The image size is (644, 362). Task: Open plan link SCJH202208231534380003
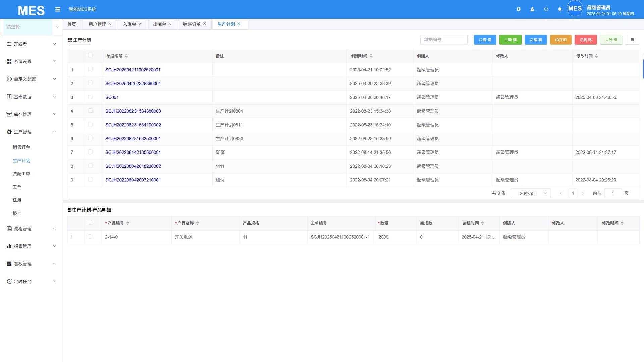(x=133, y=111)
